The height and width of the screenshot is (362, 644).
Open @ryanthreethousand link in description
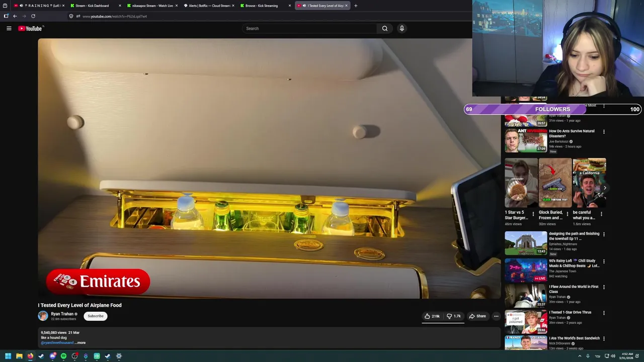coord(57,343)
